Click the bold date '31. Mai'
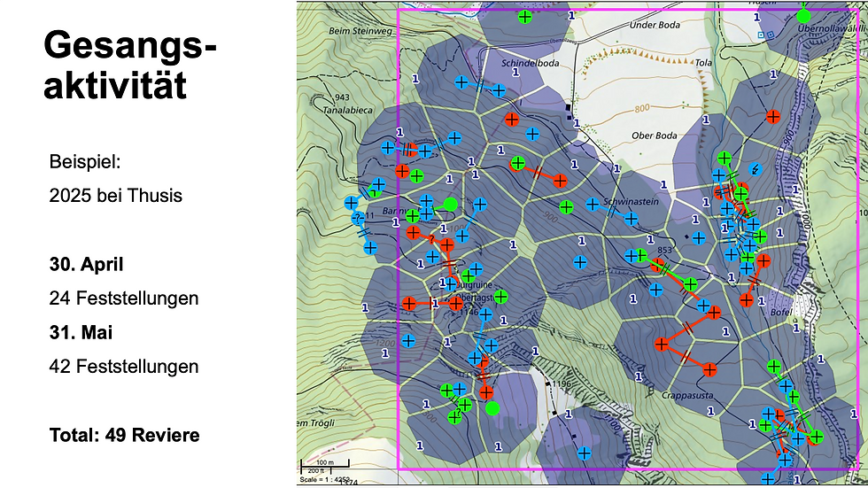868x488 pixels. coord(81,332)
